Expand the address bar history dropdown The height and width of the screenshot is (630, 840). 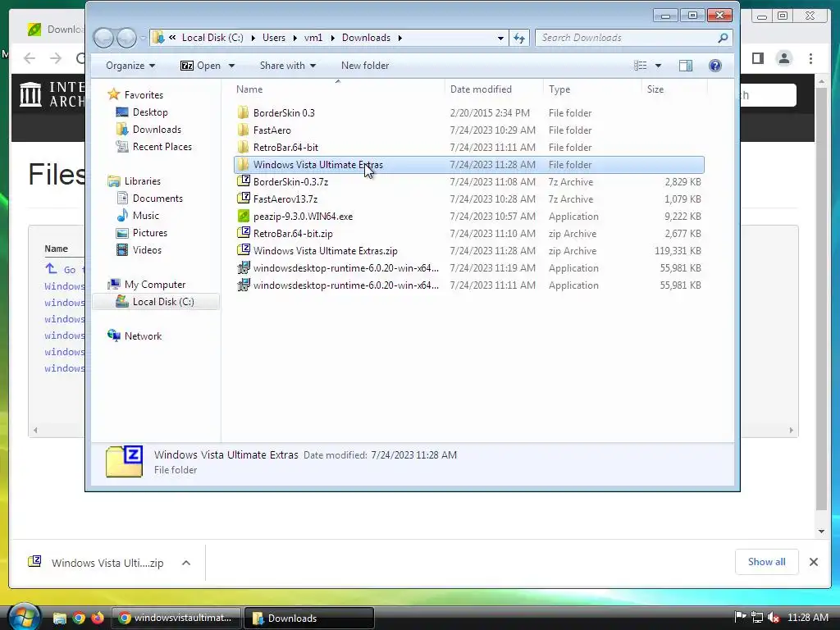(x=500, y=38)
